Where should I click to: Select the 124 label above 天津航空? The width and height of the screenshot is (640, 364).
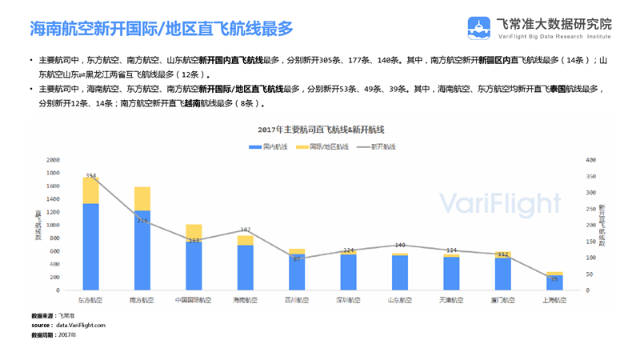click(451, 250)
